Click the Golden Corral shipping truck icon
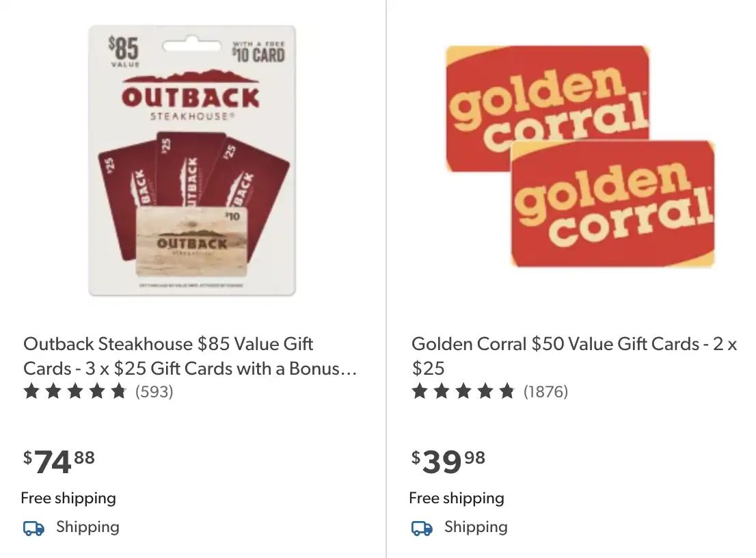Screen dimensions: 756x558 [422, 528]
